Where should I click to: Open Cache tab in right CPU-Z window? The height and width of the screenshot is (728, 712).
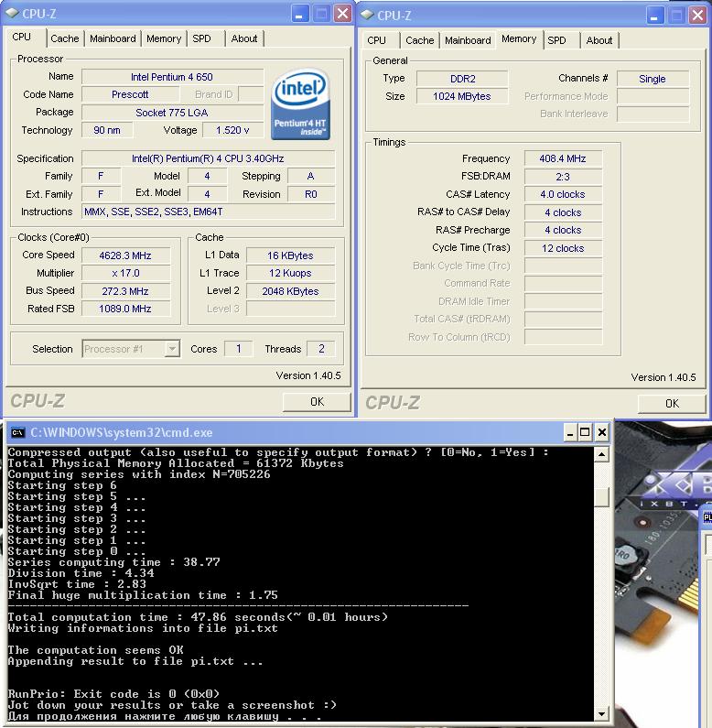coord(419,40)
